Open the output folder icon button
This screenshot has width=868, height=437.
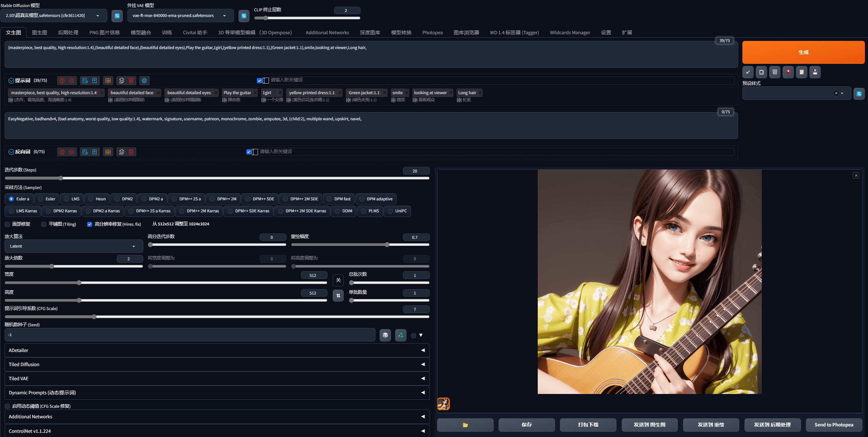465,425
